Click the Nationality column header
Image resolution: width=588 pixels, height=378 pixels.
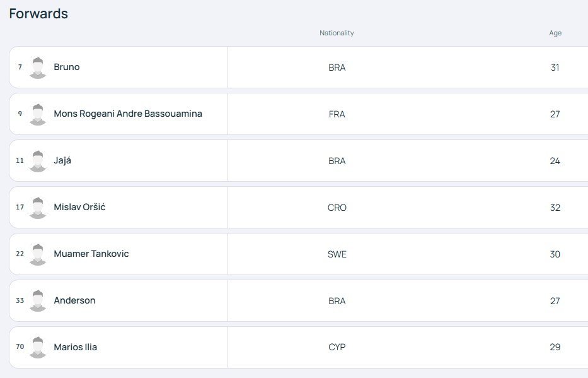337,33
